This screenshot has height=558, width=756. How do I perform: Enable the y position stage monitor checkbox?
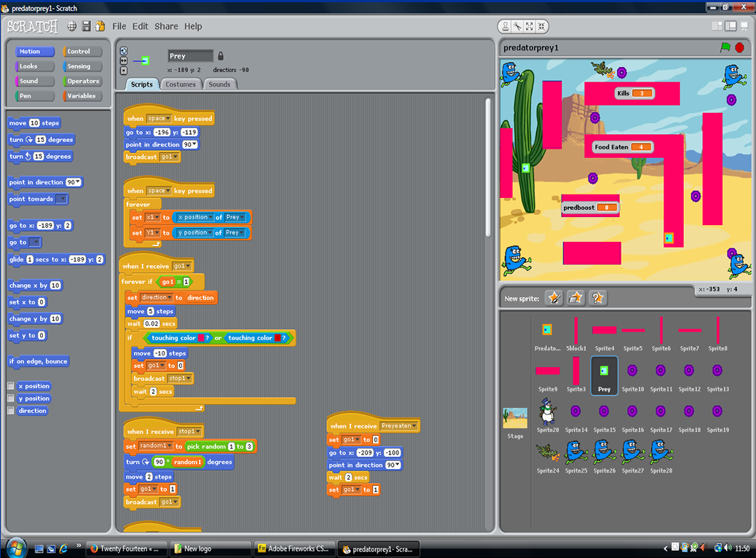(11, 398)
